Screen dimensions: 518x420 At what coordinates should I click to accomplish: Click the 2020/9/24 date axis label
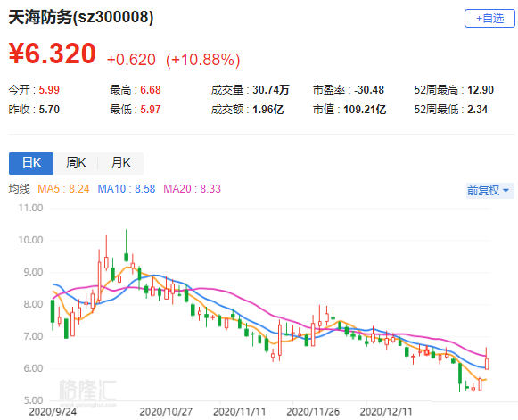[53, 412]
